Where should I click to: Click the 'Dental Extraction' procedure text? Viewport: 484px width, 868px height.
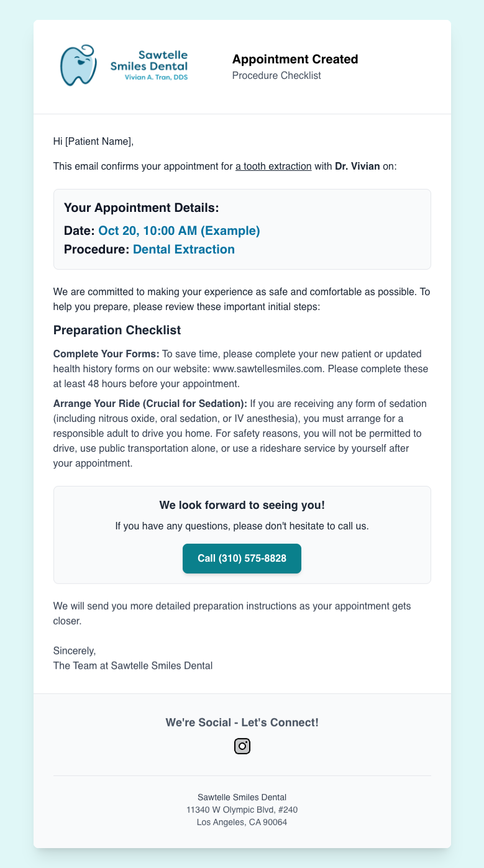(x=183, y=249)
